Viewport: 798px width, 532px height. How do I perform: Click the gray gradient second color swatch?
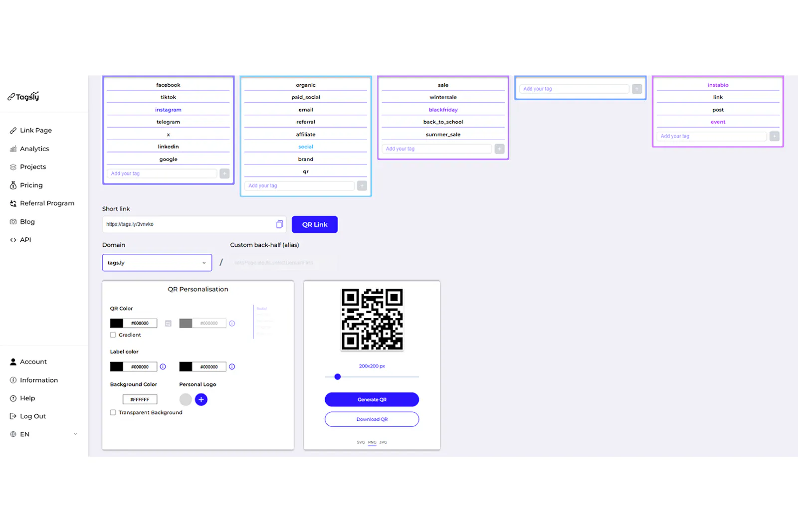[x=186, y=323]
